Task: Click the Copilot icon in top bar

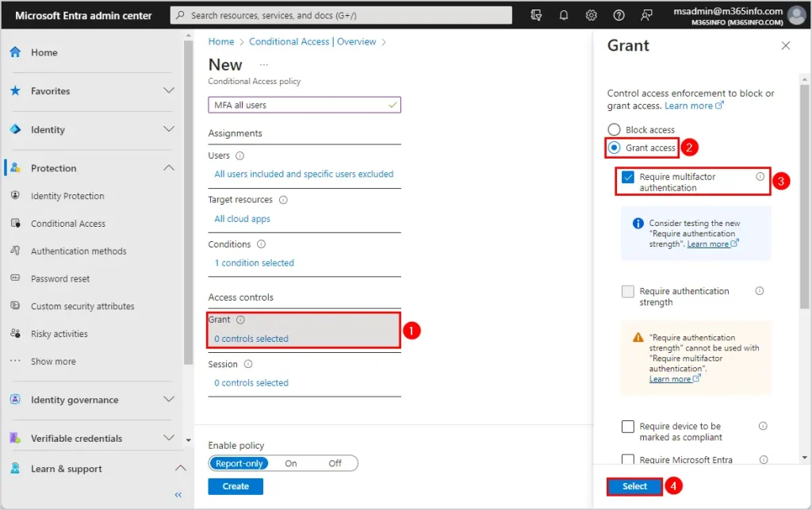Action: 537,15
